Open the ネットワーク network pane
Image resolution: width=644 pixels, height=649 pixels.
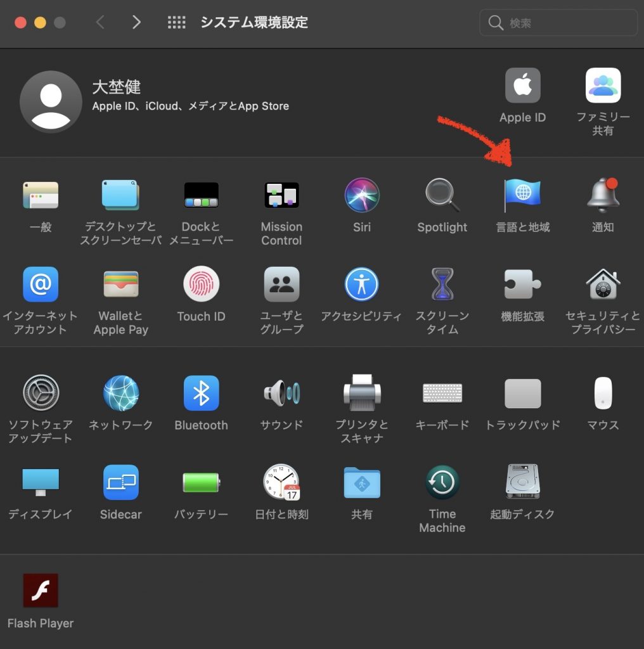point(120,393)
